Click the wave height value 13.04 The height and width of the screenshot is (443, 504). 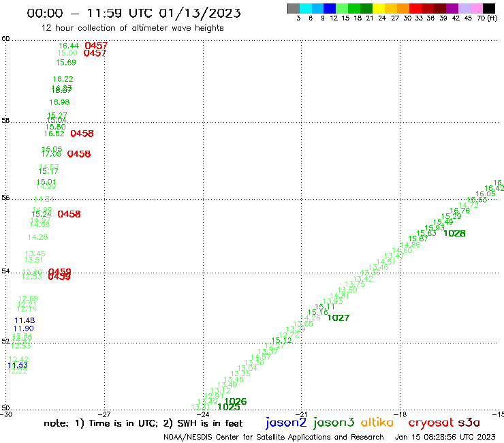[247, 368]
